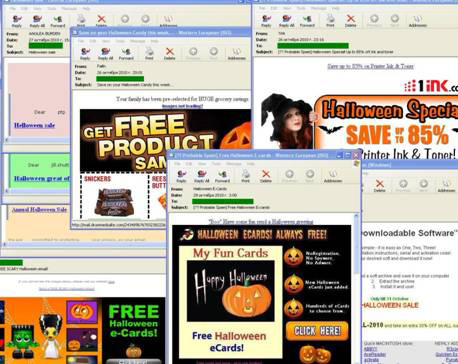The image size is (458, 364).
Task: Click Reply All in the ANGLEA BURDEN window
Action: (x=37, y=21)
